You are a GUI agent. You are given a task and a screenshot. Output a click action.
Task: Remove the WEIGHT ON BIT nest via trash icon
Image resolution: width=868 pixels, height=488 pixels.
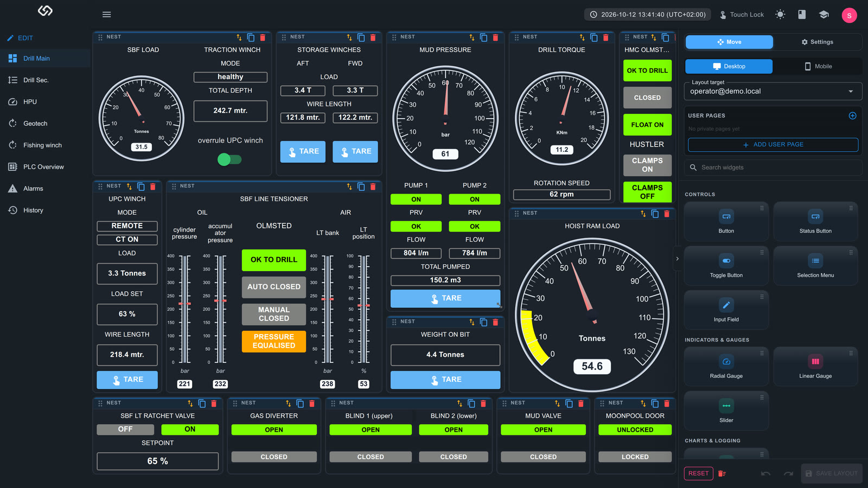495,322
